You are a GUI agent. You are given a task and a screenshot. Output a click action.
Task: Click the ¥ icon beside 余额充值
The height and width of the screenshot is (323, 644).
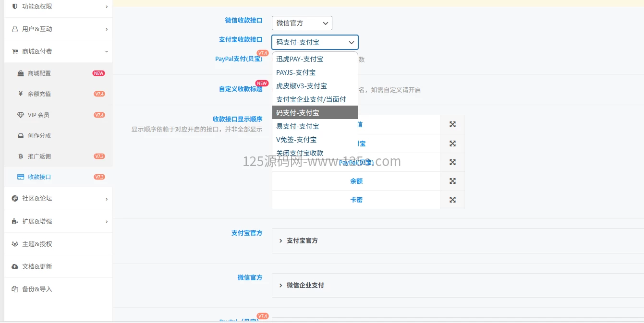tap(20, 94)
